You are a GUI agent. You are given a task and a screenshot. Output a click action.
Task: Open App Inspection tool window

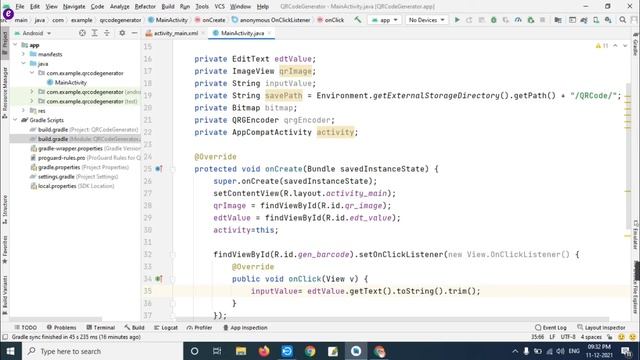(x=245, y=327)
